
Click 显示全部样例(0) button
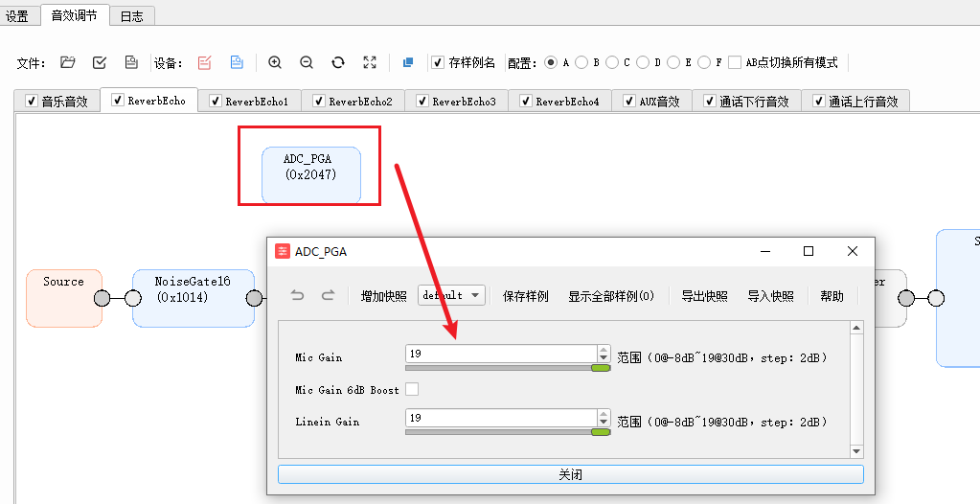click(x=610, y=296)
